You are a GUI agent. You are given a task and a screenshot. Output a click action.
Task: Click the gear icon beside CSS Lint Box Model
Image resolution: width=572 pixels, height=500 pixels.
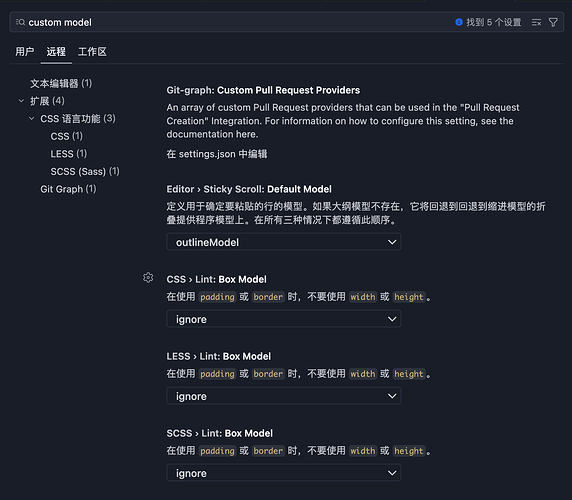[148, 278]
